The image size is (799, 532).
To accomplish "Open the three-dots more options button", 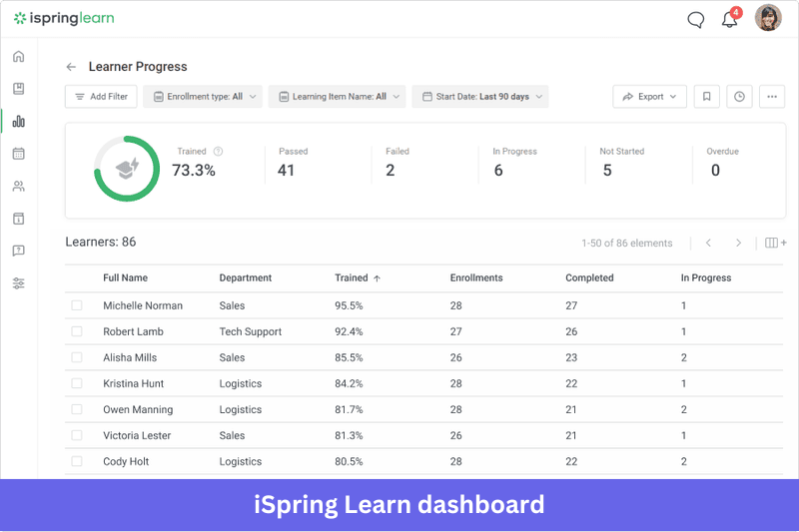I will tap(771, 96).
